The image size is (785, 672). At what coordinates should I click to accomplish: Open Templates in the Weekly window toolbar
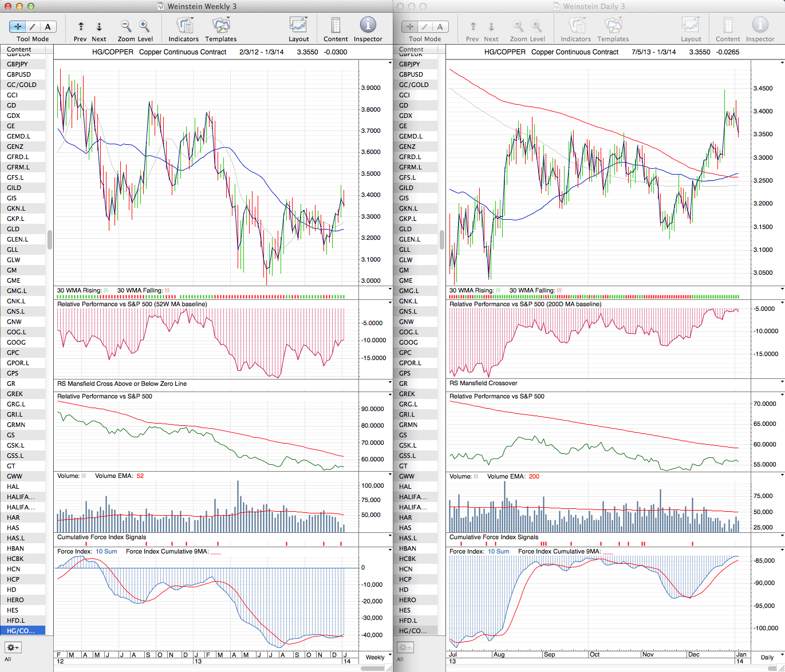point(220,26)
